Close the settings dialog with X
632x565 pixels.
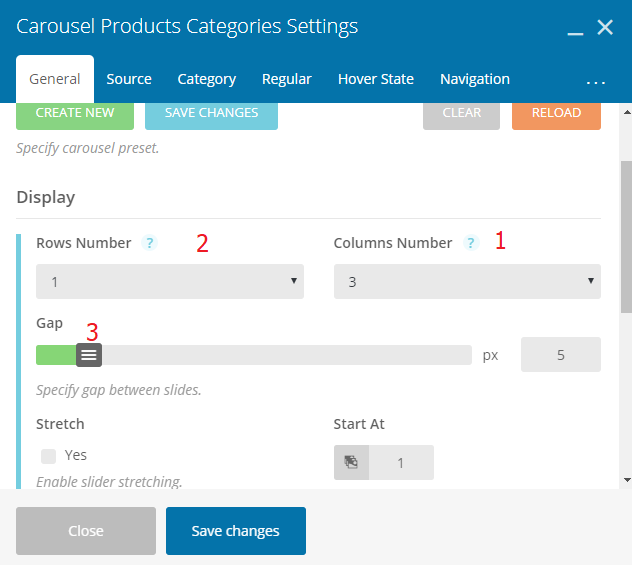[605, 27]
